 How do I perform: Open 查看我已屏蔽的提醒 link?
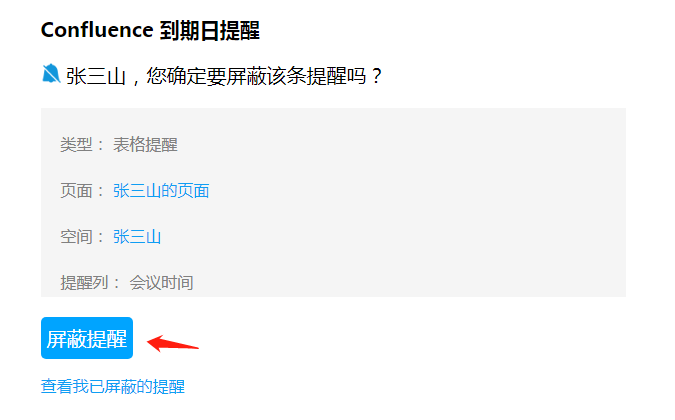(x=113, y=386)
